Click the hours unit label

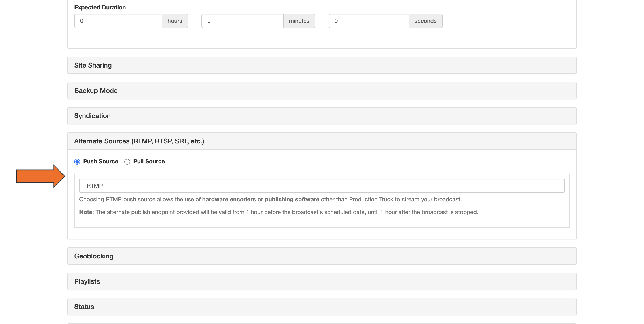point(175,21)
